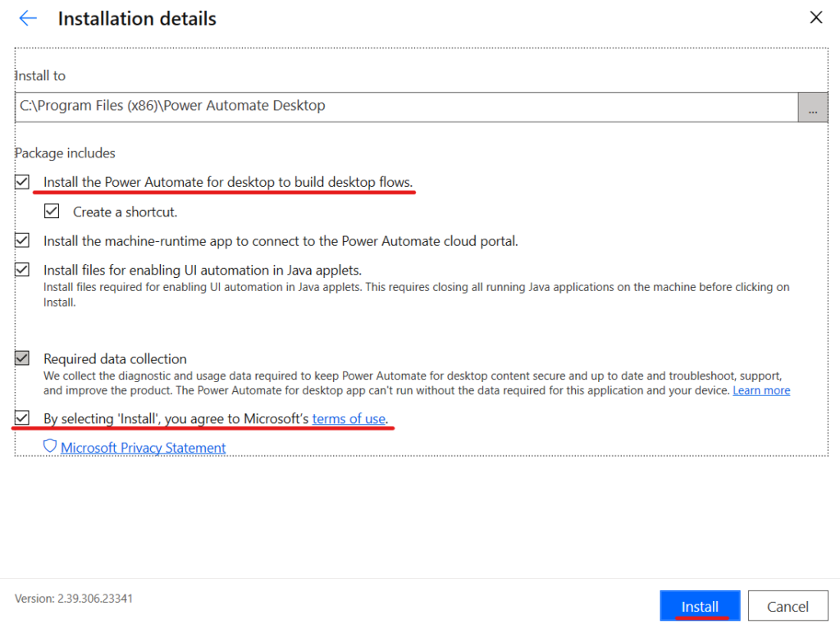Screen dimensions: 840x624
Task: Open the terms of use link
Action: pyautogui.click(x=348, y=419)
